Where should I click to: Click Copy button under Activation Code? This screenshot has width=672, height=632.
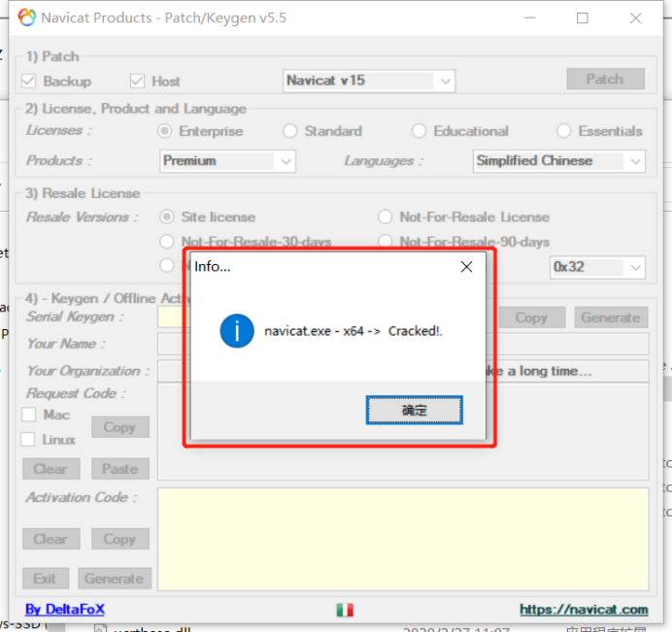pos(120,539)
